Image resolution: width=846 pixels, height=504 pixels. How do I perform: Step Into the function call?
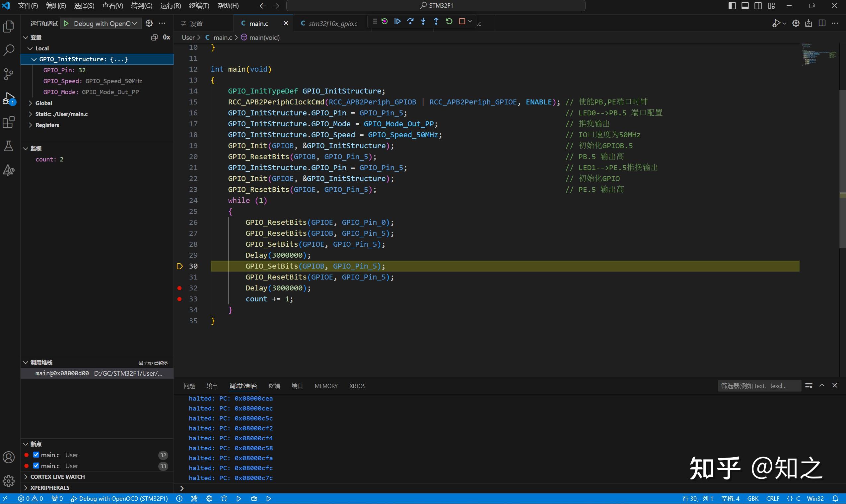423,21
